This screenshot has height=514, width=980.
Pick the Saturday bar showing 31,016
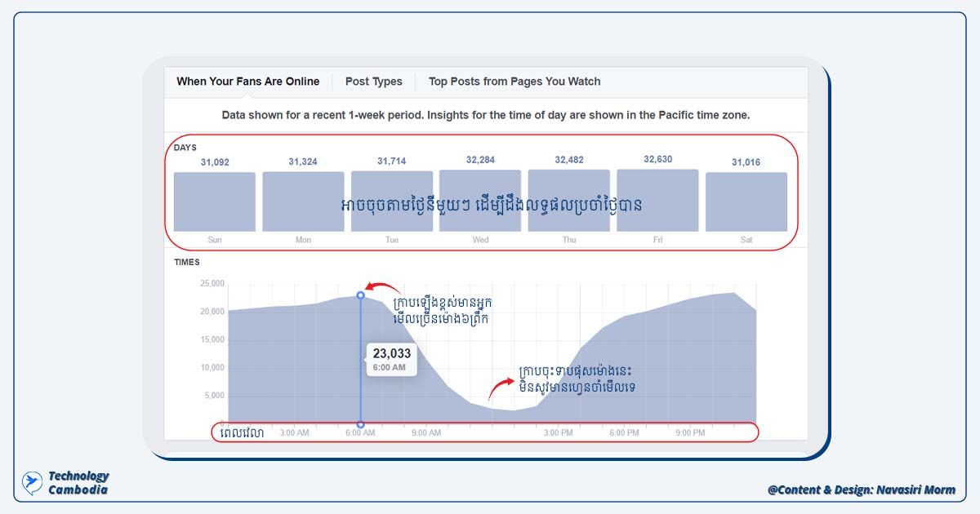(x=746, y=202)
